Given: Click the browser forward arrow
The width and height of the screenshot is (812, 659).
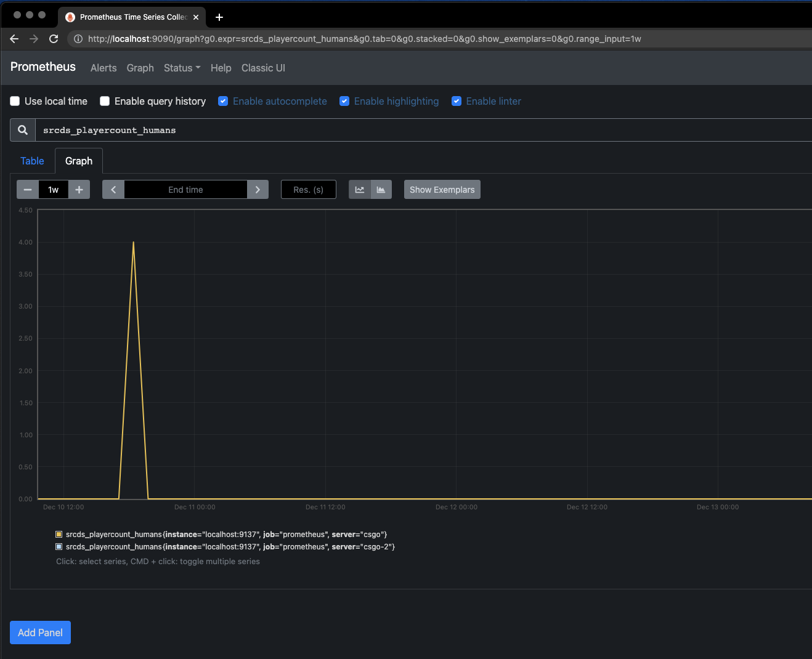Looking at the screenshot, I should (34, 39).
